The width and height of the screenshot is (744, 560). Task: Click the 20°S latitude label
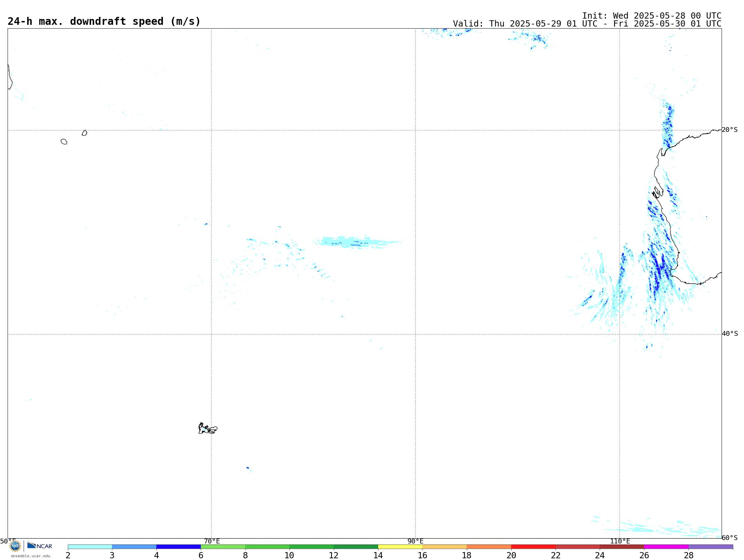click(730, 130)
